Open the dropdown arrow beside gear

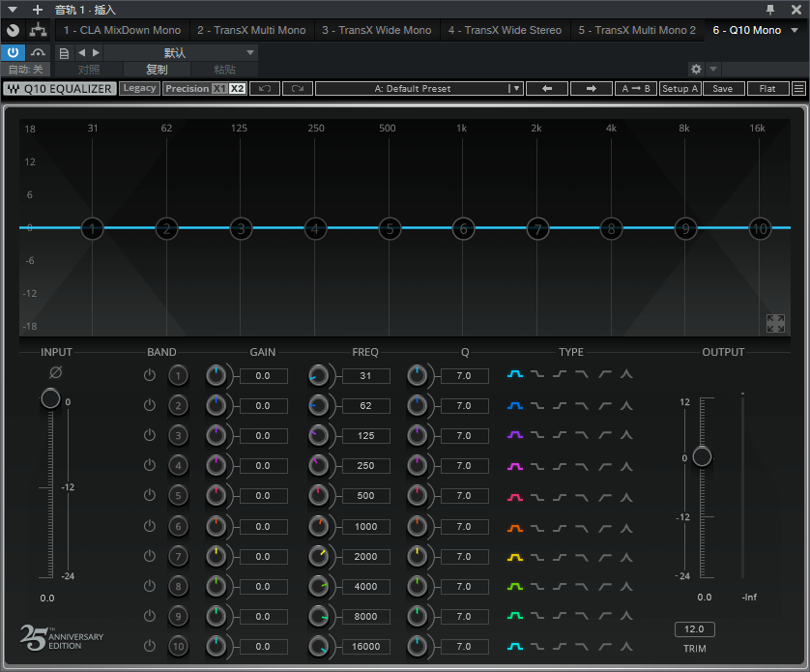click(713, 69)
